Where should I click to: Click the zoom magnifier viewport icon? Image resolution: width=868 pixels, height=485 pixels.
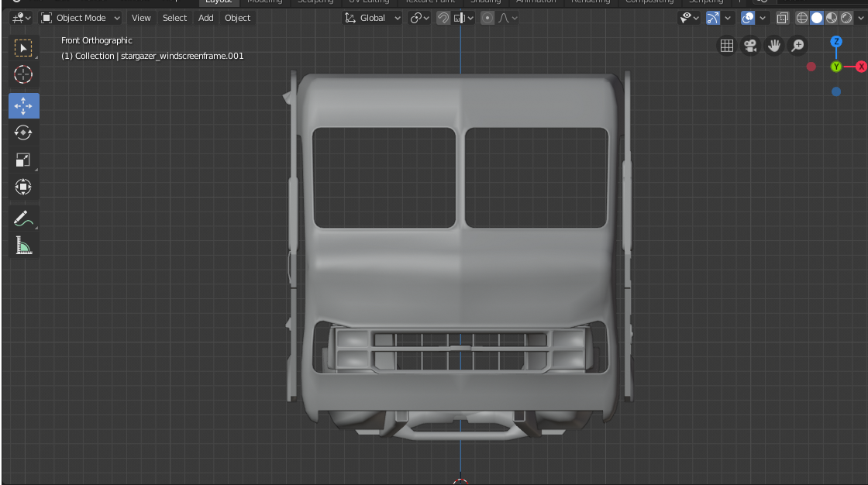[x=797, y=46]
